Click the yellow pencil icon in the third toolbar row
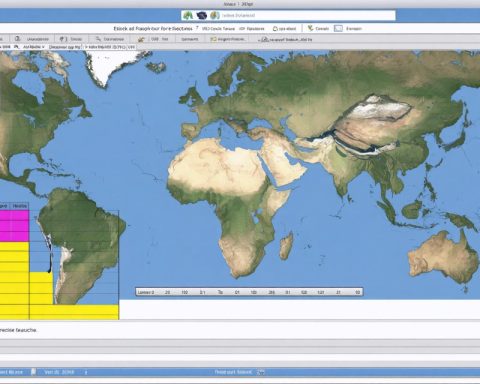This screenshot has height=384, width=480. click(141, 39)
